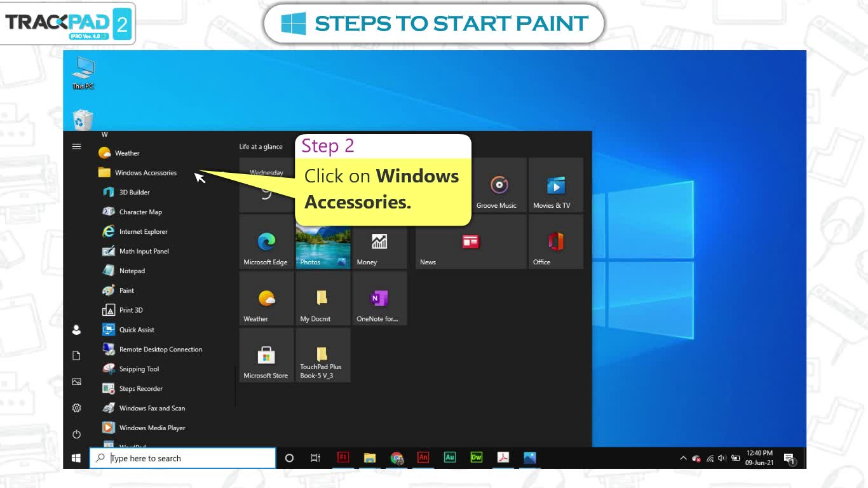868x488 pixels.
Task: Select the This PC desktop icon
Action: [83, 72]
